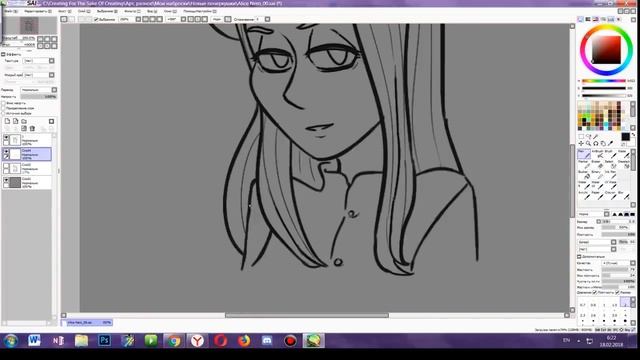Toggle the pressure Density checkbox
The image size is (640, 360).
point(595,292)
